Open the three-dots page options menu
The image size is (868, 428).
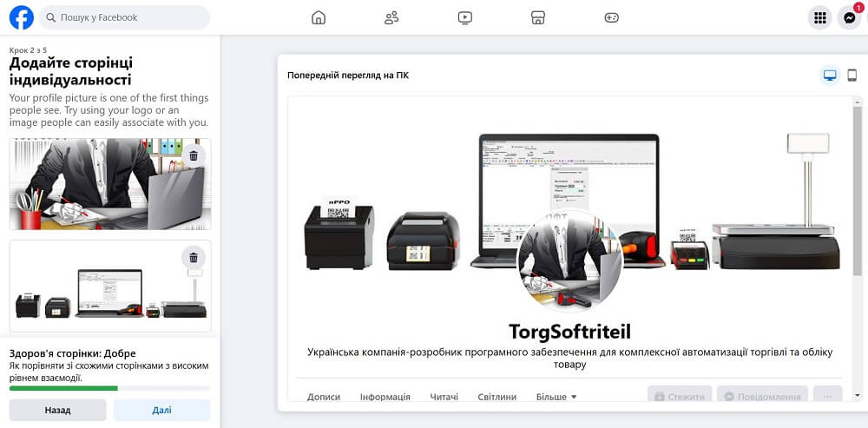click(827, 397)
